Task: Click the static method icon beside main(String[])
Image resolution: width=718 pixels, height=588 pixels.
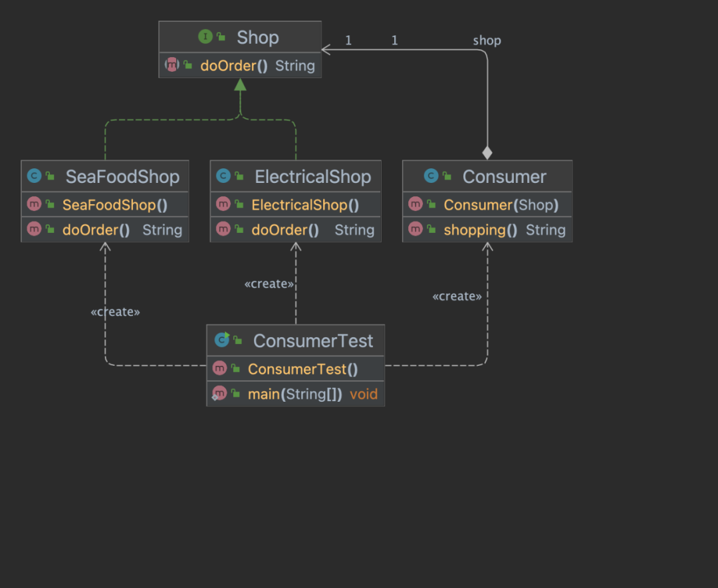Action: pyautogui.click(x=219, y=393)
